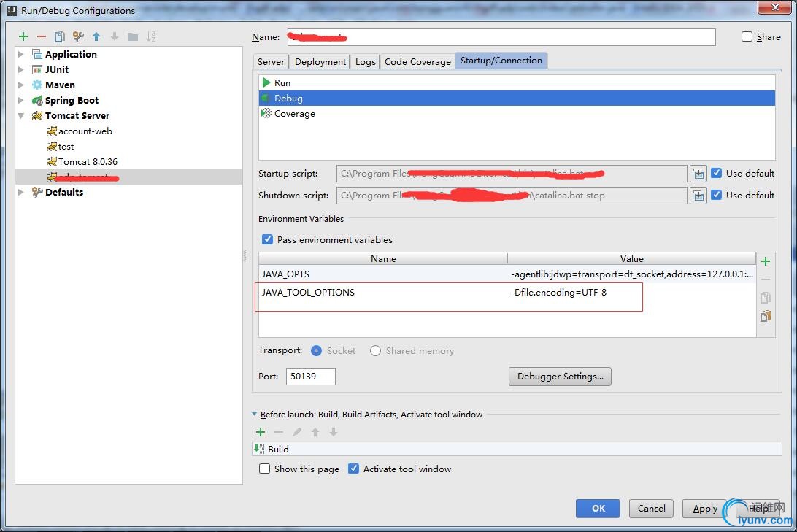Expand the Spring Boot tree node
Screen dimensions: 797x532
21,100
